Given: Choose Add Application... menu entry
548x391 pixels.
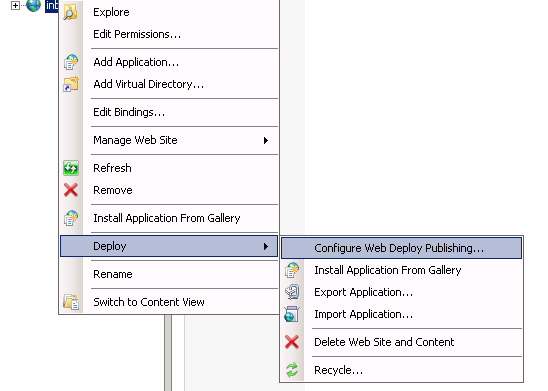Looking at the screenshot, I should [169, 62].
